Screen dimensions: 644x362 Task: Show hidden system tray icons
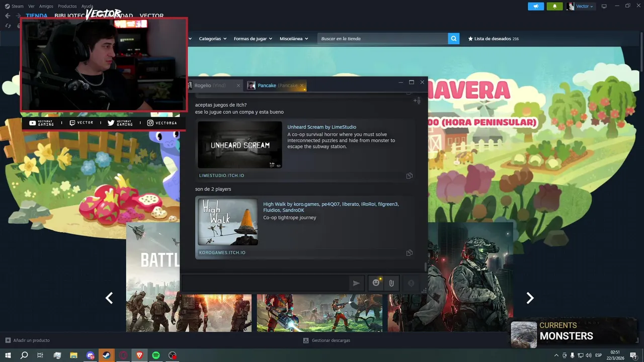tap(556, 355)
